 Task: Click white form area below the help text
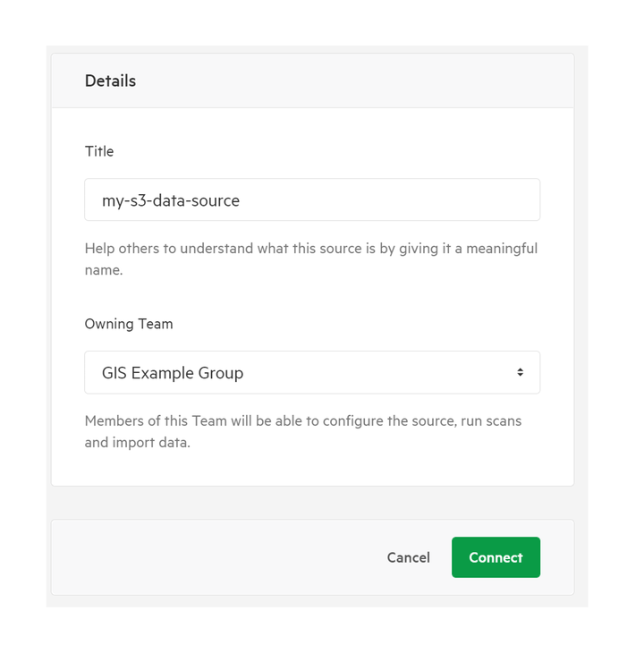pyautogui.click(x=312, y=468)
